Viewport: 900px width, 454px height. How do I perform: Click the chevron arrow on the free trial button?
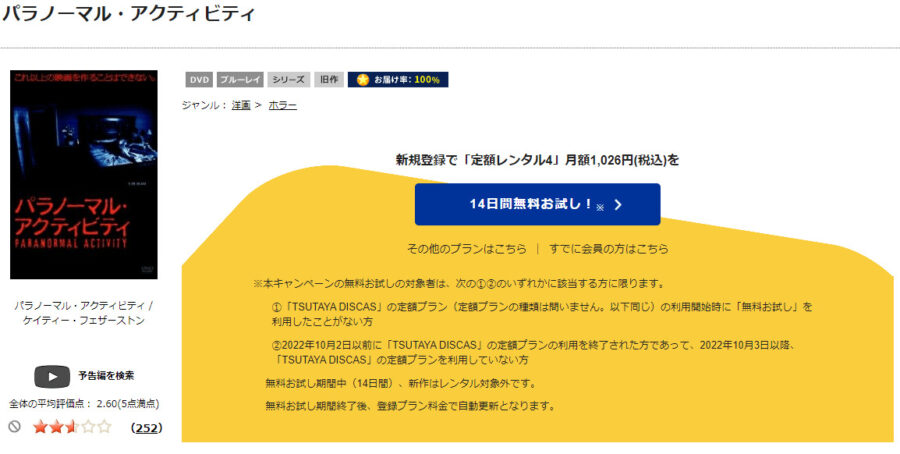pos(618,205)
